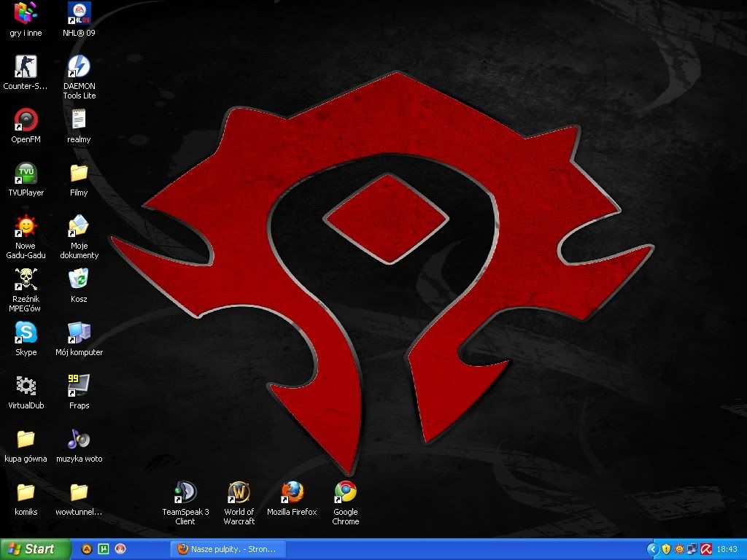The height and width of the screenshot is (560, 747).
Task: Select the Counter-Strike shortcut icon
Action: coord(26,67)
